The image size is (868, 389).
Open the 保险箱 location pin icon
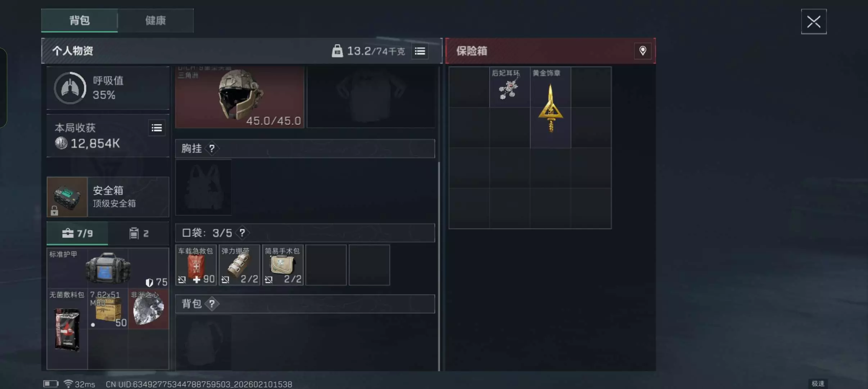[643, 51]
